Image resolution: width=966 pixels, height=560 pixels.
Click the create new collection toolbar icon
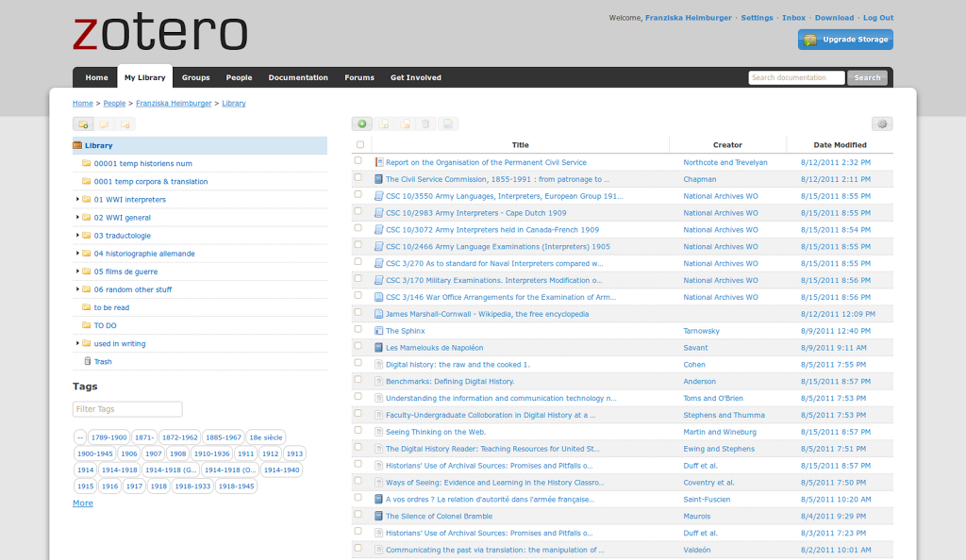tap(83, 124)
